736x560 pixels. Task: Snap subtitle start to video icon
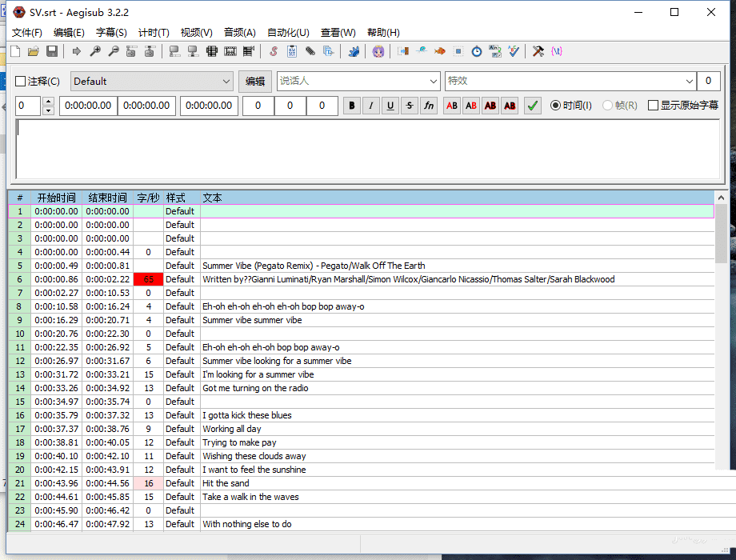[174, 51]
